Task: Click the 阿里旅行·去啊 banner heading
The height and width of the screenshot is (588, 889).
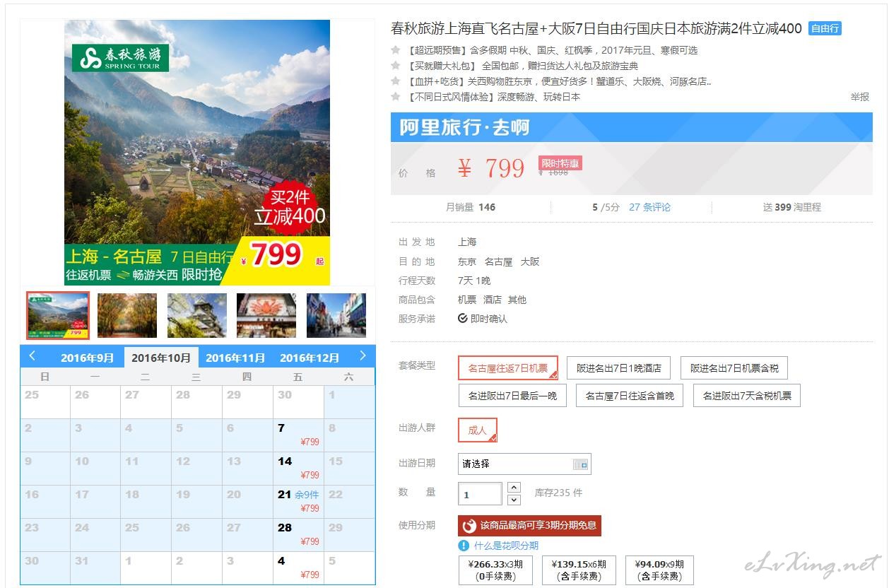Action: [464, 128]
